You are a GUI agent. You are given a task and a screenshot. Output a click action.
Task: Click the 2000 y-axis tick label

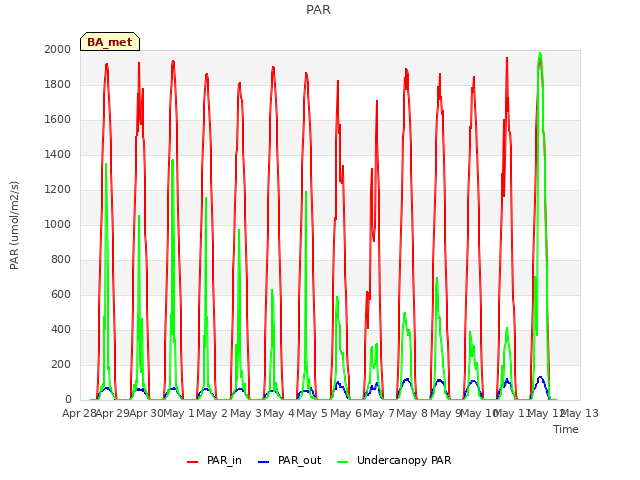click(58, 50)
